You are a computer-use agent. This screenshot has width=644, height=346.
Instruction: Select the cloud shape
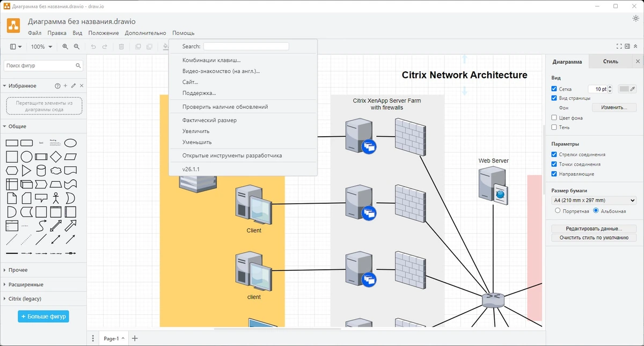(x=56, y=171)
